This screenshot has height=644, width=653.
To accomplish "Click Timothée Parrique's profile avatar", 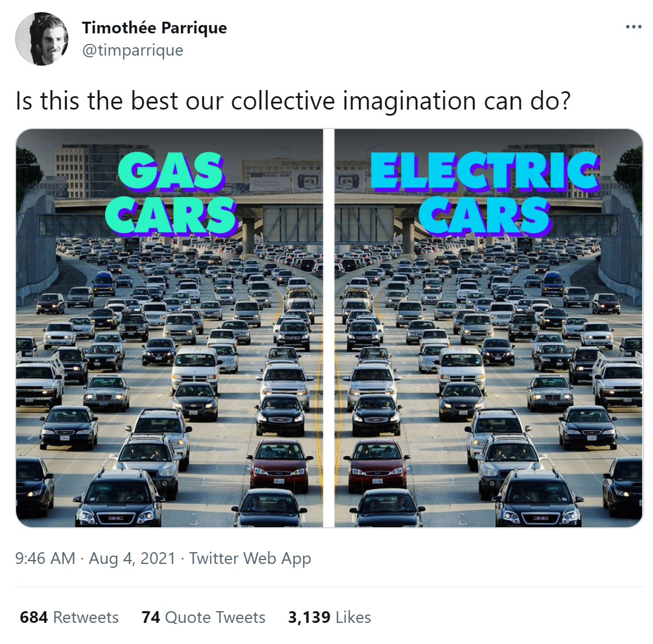I will pyautogui.click(x=42, y=39).
